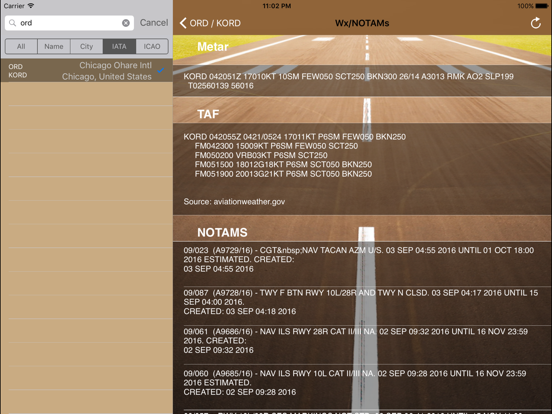Image resolution: width=552 pixels, height=414 pixels.
Task: Tap the KORD 042055Z TAF first line
Action: pos(295,137)
